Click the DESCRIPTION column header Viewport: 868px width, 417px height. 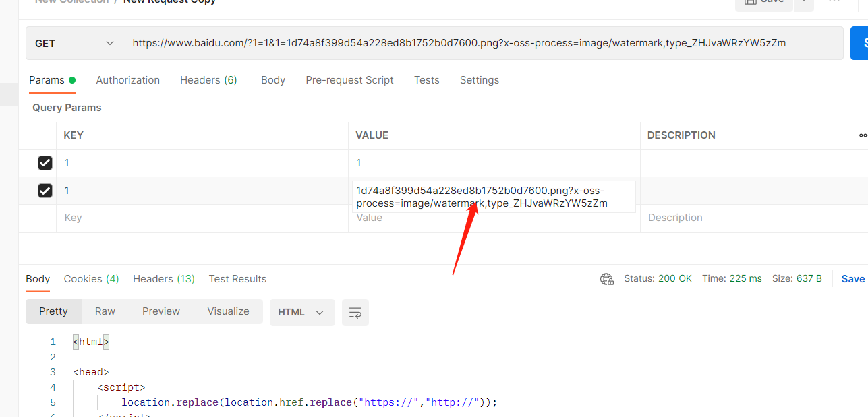(681, 135)
